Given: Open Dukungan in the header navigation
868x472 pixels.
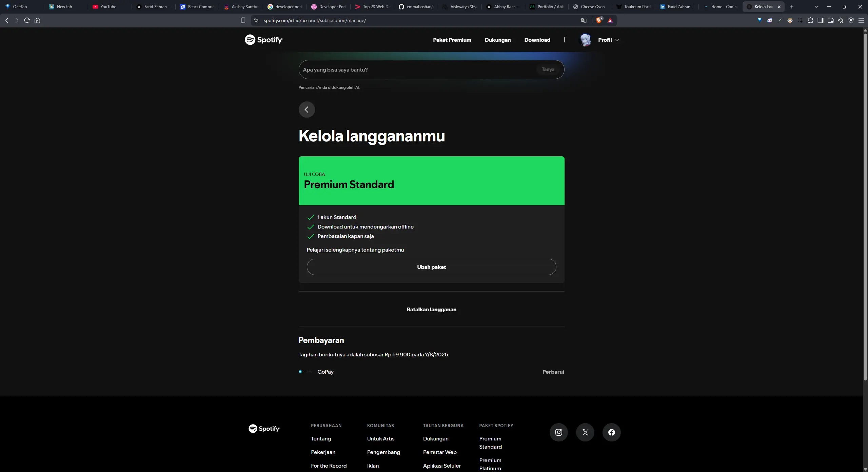Looking at the screenshot, I should coord(498,40).
